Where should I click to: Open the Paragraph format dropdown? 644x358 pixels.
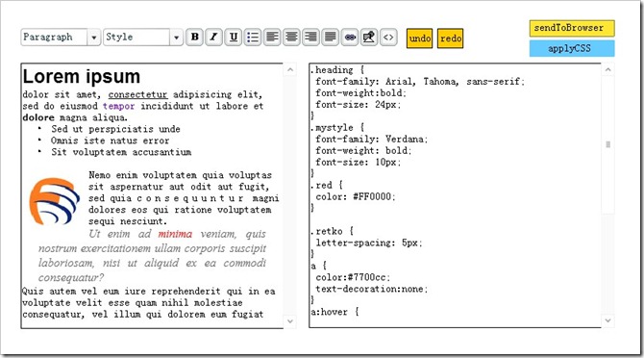[x=93, y=38]
